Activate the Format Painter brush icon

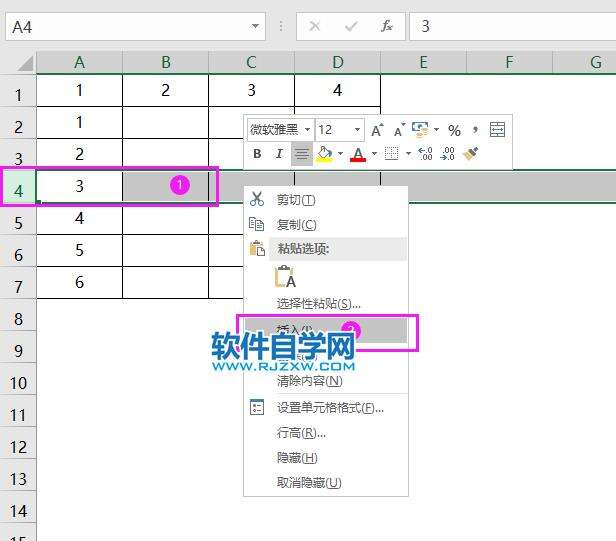(471, 154)
